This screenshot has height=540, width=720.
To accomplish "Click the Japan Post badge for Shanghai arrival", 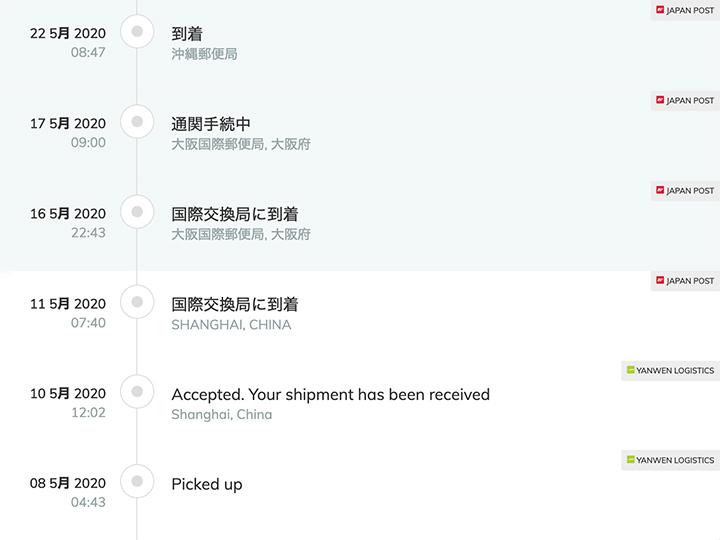I will (685, 281).
